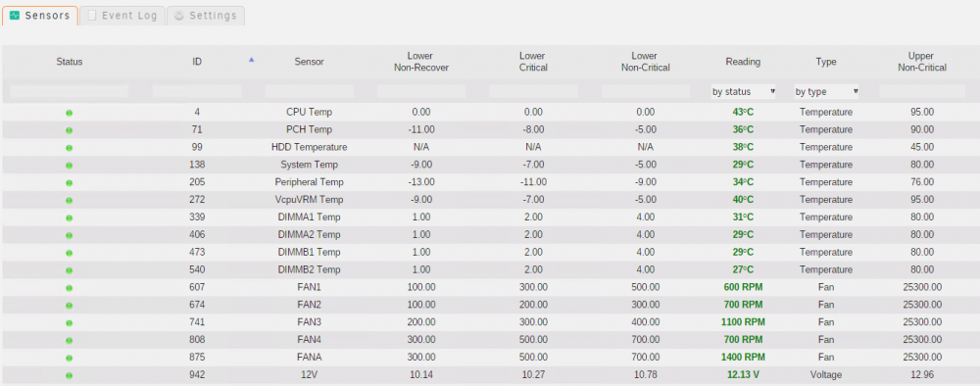This screenshot has width=980, height=386.
Task: Select the 'PCH Temp' sensor name
Action: (310, 130)
